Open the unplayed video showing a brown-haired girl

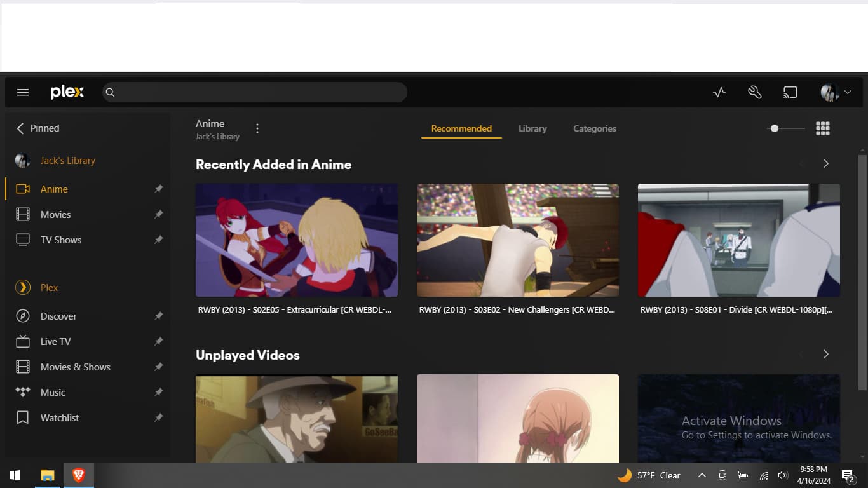tap(518, 418)
